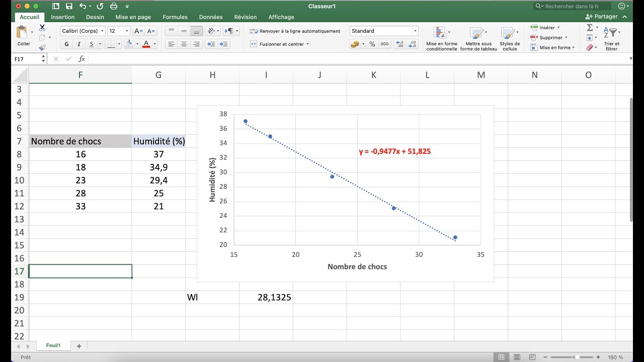Screen dimensions: 644x362
Task: Click the text orientation icon
Action: 211,31
